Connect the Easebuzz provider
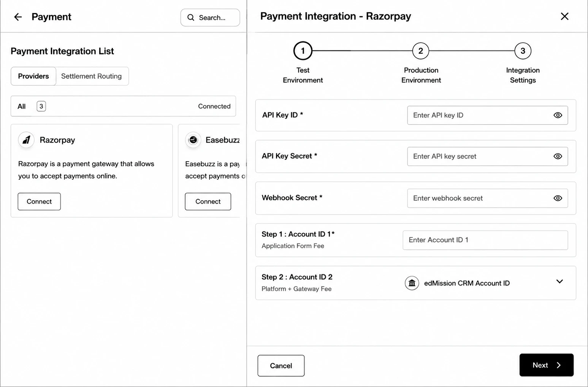Image resolution: width=588 pixels, height=387 pixels. pos(208,201)
